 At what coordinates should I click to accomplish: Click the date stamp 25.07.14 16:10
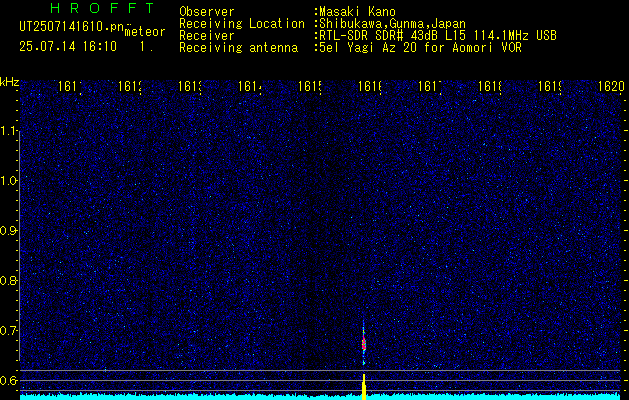[68, 47]
